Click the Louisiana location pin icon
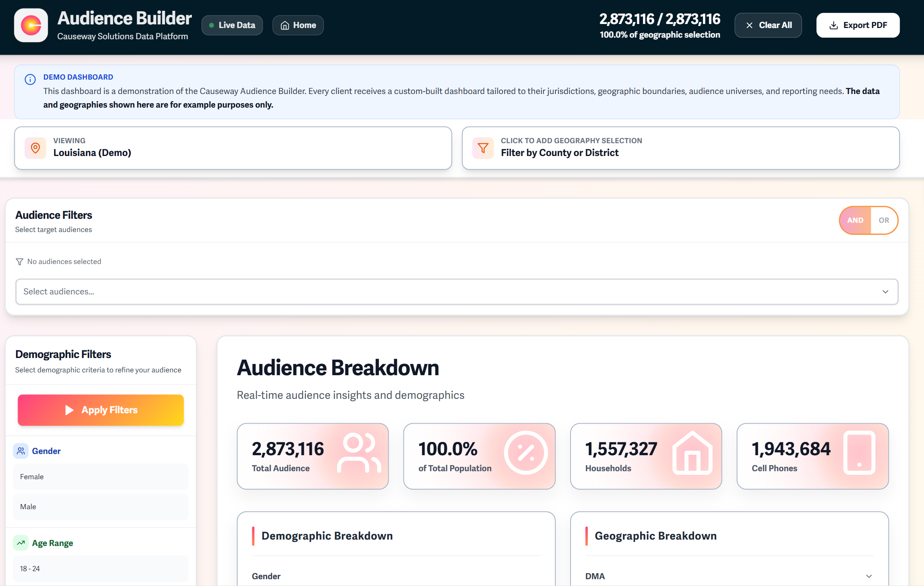 36,148
